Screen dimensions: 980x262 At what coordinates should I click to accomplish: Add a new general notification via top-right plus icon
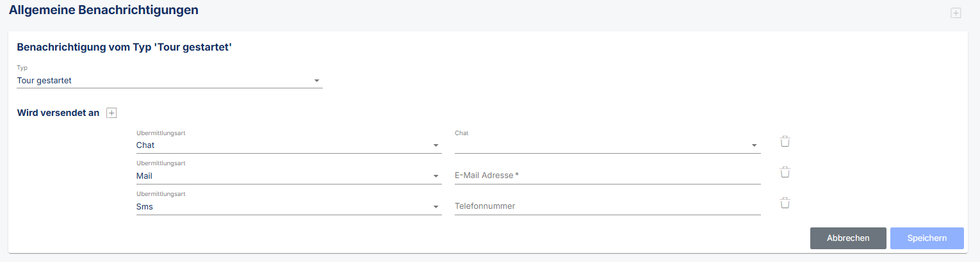point(956,13)
